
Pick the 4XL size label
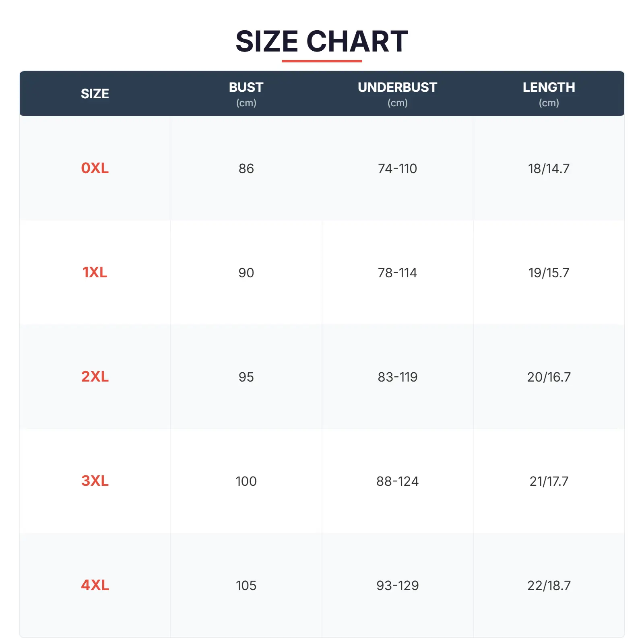(95, 585)
